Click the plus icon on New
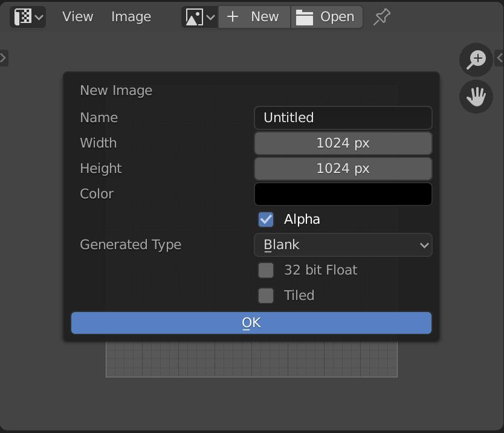The height and width of the screenshot is (433, 504). click(x=233, y=16)
